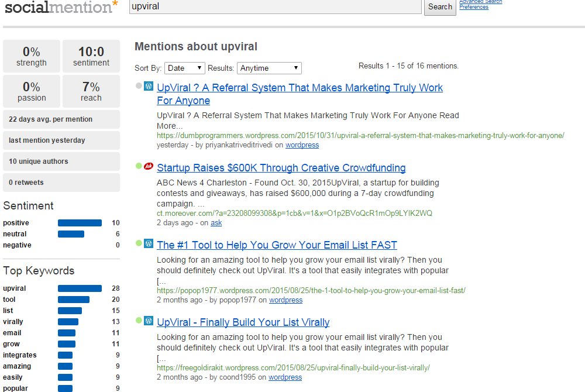The width and height of the screenshot is (585, 392).
Task: Click the tool keyword bar
Action: click(x=74, y=300)
